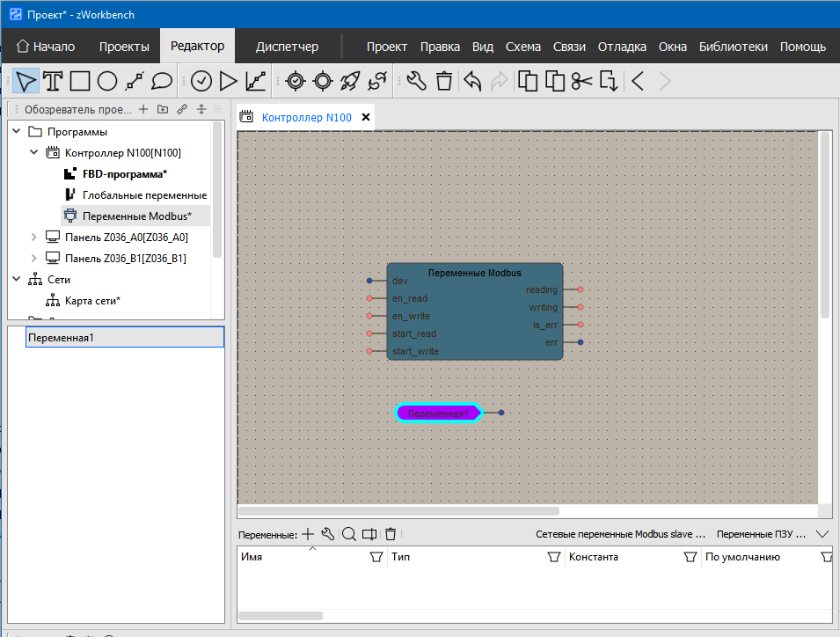Open the Отладка menu
Image resolution: width=840 pixels, height=637 pixels.
pos(622,47)
